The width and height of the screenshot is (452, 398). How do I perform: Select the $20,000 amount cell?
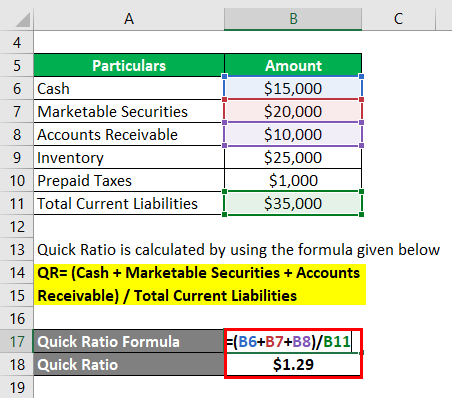(x=293, y=111)
